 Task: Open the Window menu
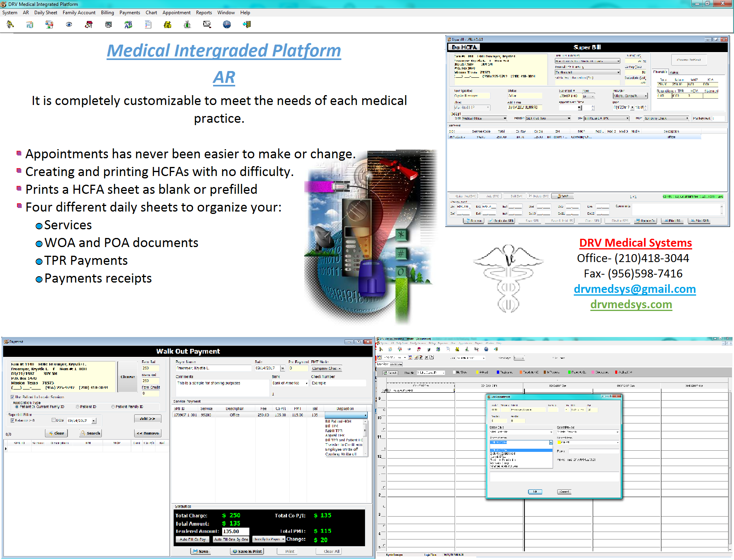tap(226, 13)
